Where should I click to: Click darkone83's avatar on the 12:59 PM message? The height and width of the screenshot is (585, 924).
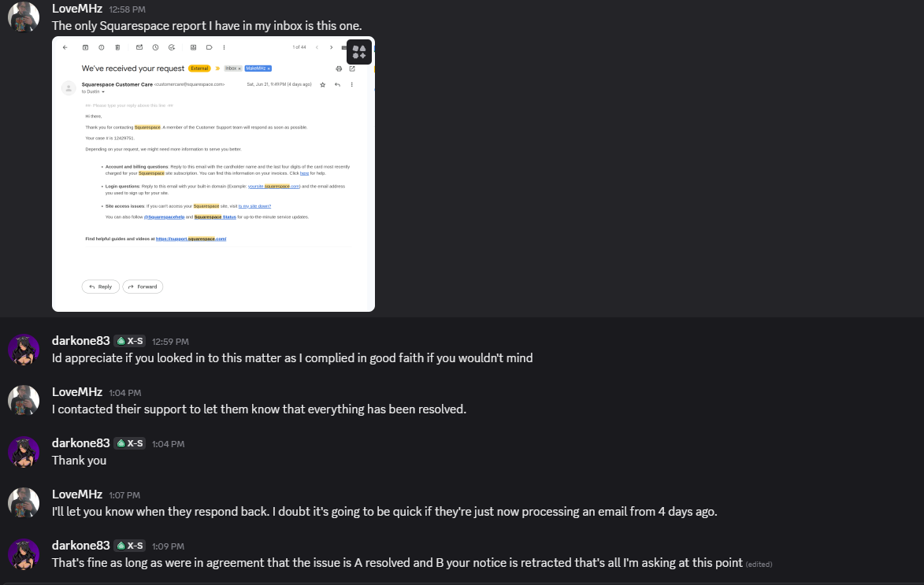pos(24,350)
